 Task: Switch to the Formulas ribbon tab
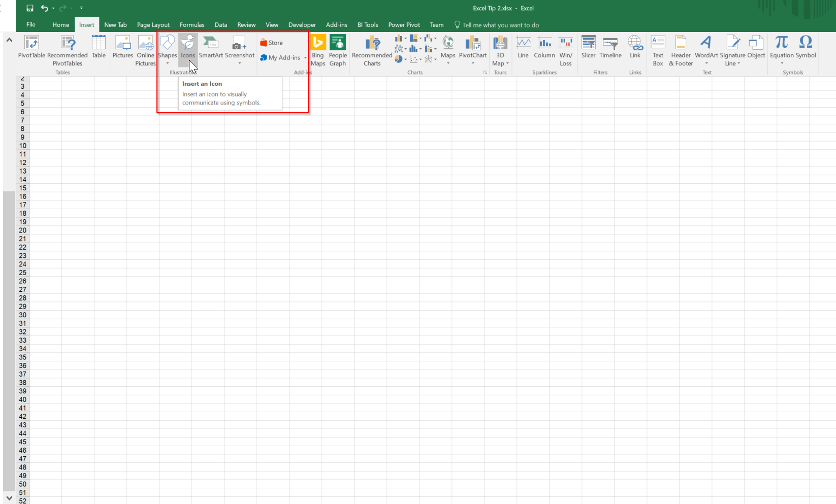pos(192,24)
